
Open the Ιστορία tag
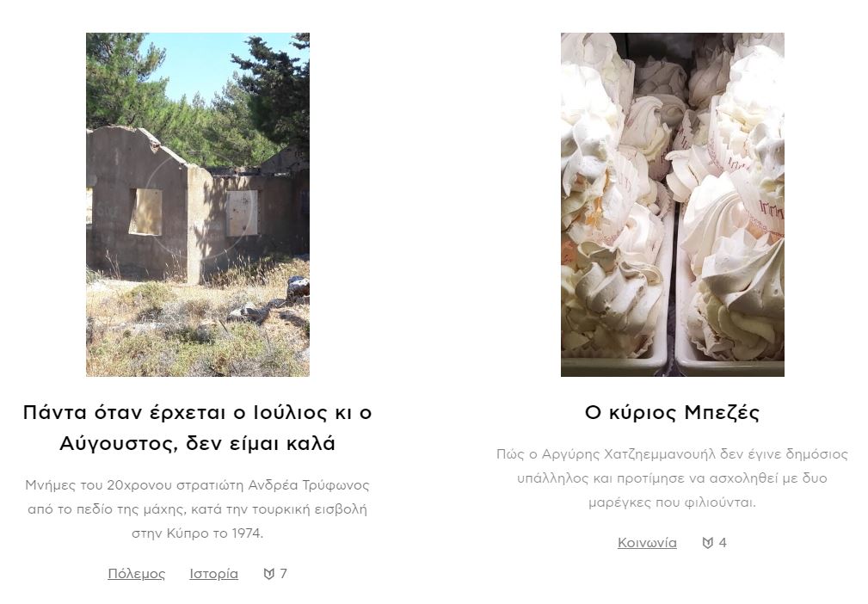click(213, 574)
